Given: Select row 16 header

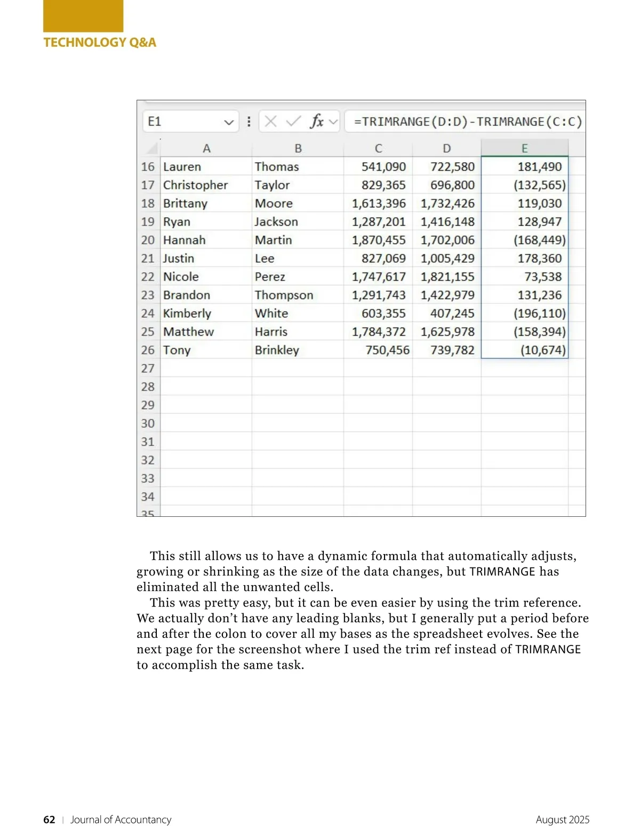Looking at the screenshot, I should (x=148, y=167).
